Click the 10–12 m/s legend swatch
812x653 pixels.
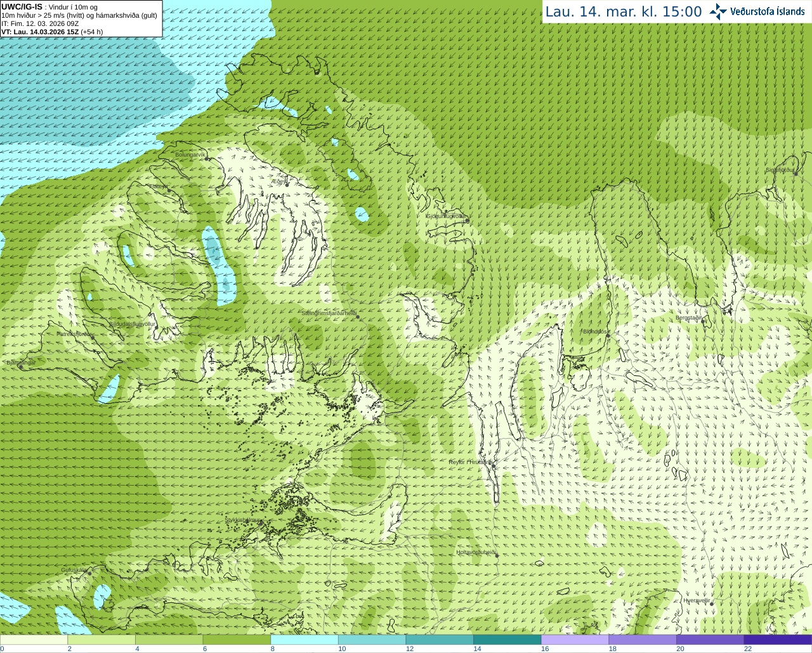pos(372,640)
